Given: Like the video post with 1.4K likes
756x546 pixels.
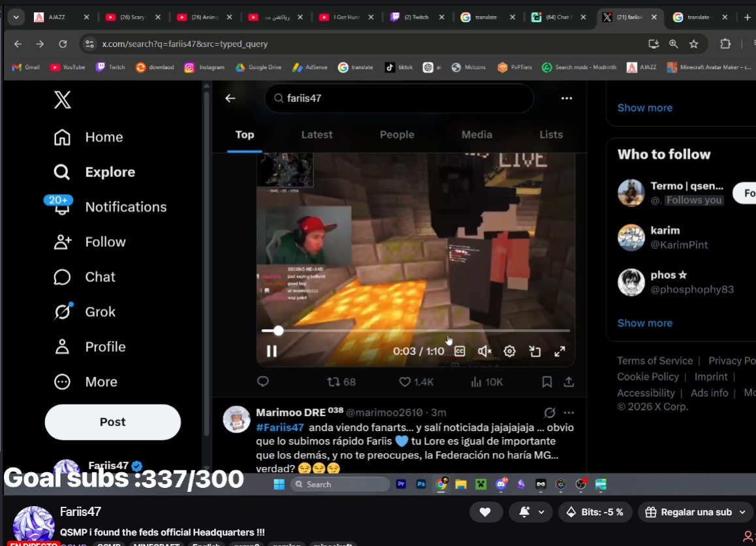Looking at the screenshot, I should 417,382.
